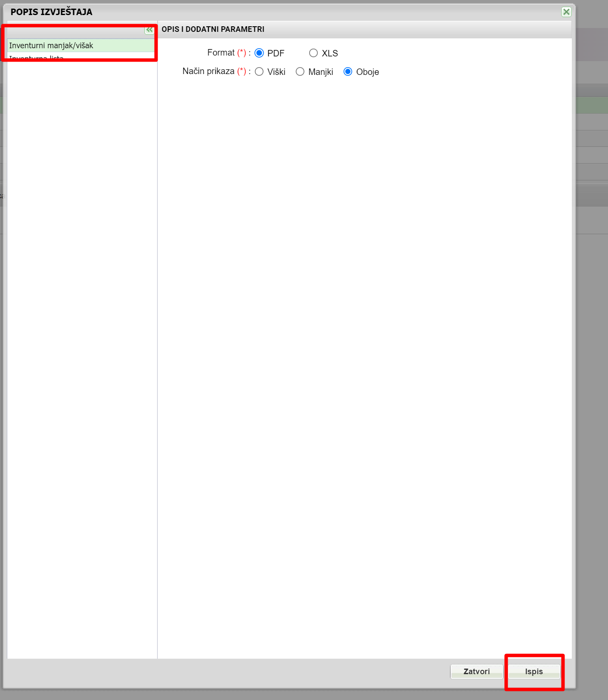Show only Viški in the report
The image size is (608, 700).
tap(259, 71)
